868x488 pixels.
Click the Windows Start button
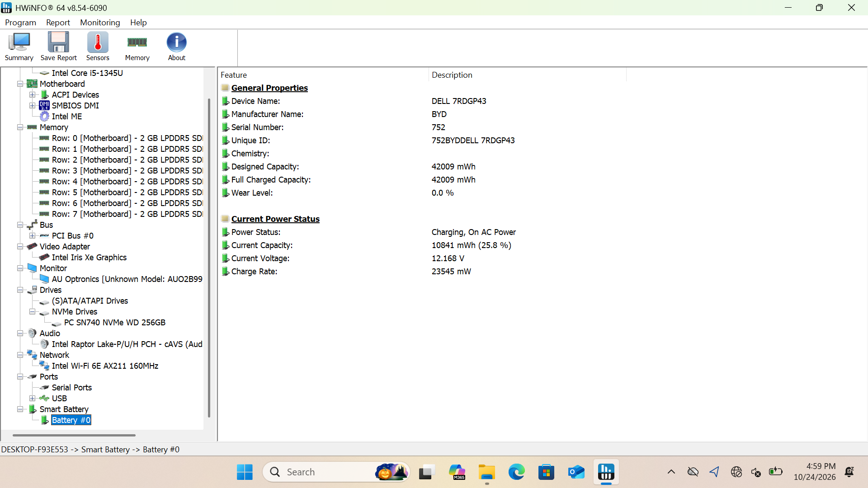click(x=245, y=472)
